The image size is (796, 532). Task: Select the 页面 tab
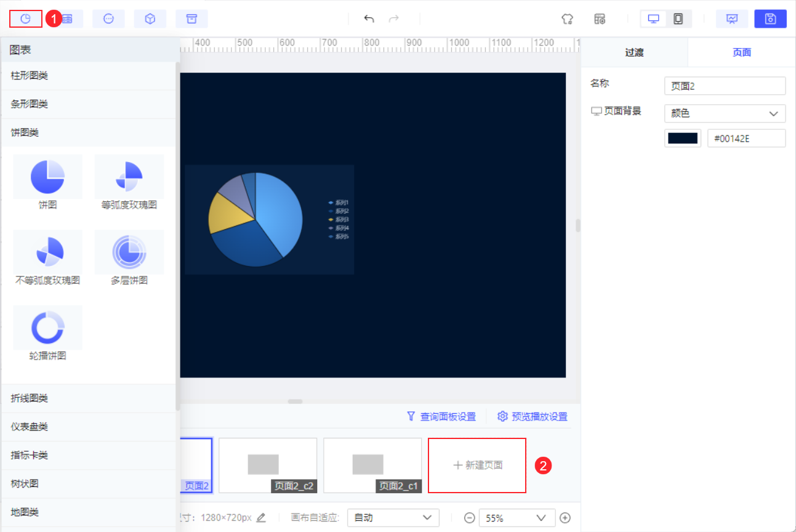[x=741, y=52]
